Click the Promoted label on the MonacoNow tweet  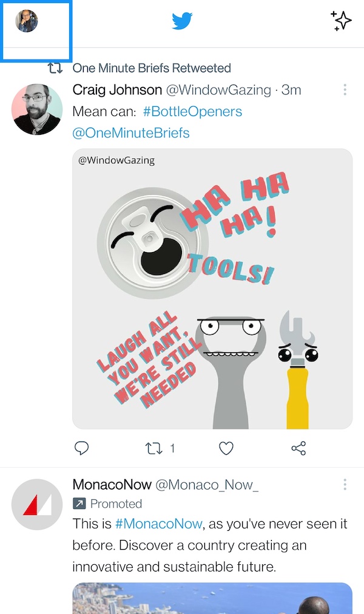point(115,503)
